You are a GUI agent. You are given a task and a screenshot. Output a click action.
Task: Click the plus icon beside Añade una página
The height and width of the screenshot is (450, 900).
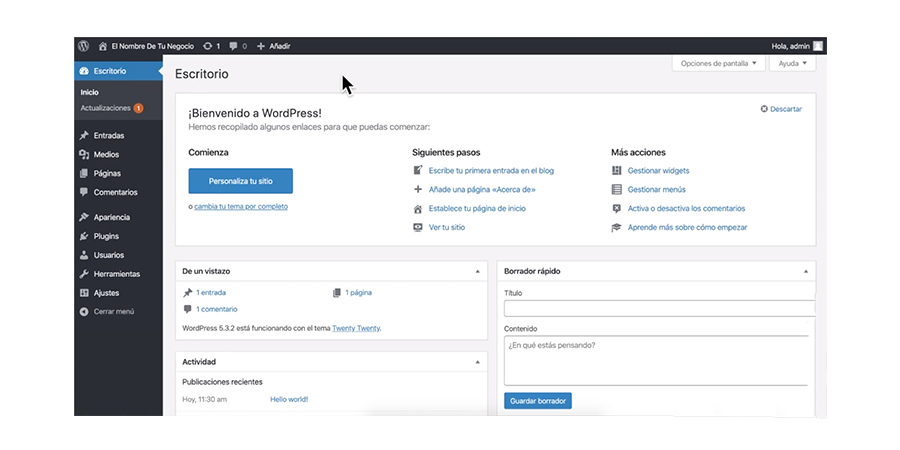tap(418, 189)
